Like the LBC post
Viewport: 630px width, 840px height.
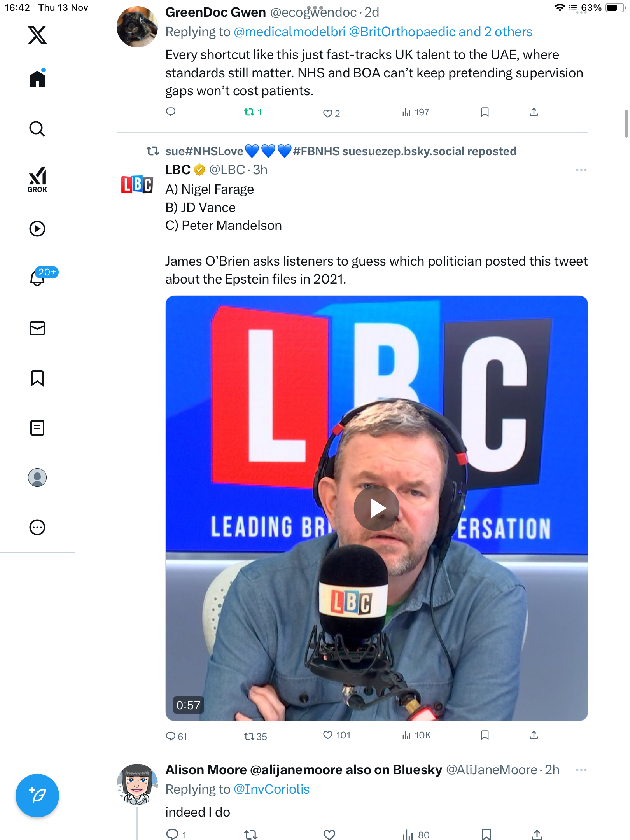pyautogui.click(x=328, y=735)
